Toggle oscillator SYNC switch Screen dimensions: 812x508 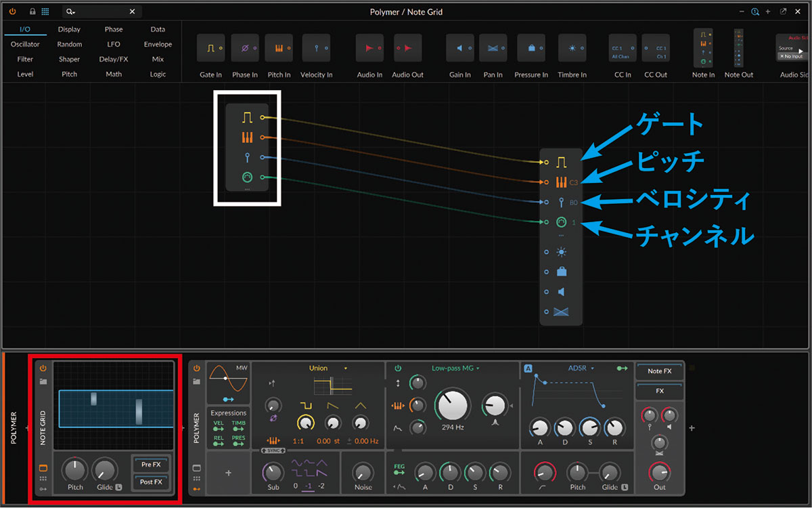[273, 451]
